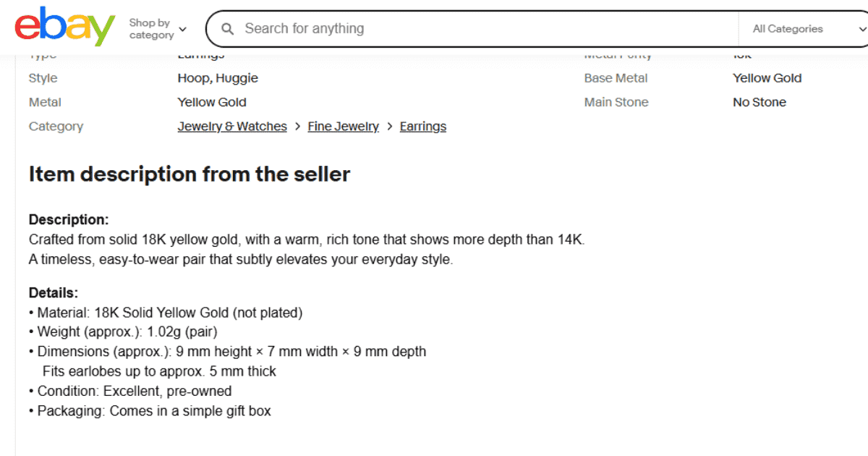The image size is (868, 456).
Task: Click the Yellow Gold value beside Base Metal
Action: 767,78
